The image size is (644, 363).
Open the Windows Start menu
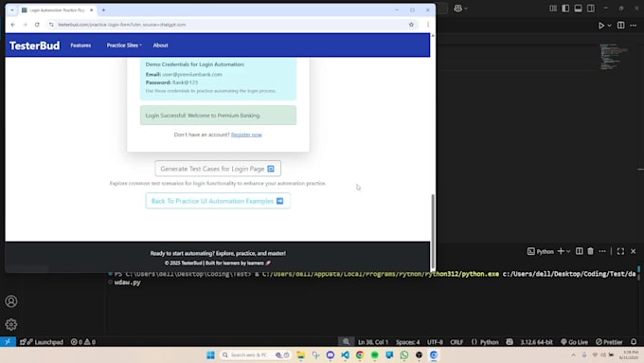pos(210,355)
